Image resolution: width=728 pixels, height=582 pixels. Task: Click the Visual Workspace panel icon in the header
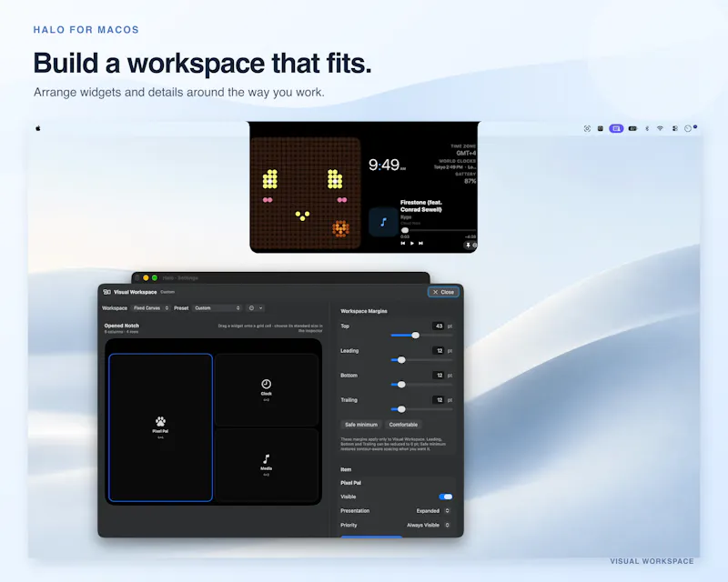coord(106,292)
